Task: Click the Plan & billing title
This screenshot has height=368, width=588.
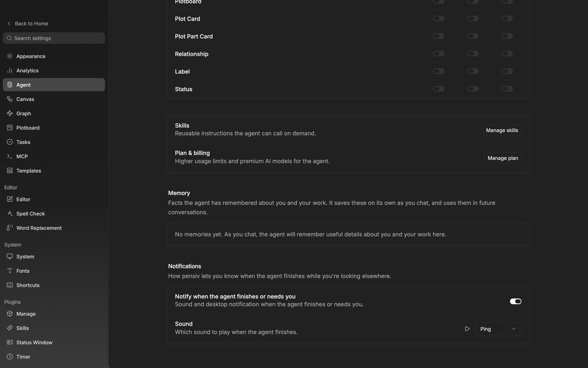Action: click(x=192, y=153)
